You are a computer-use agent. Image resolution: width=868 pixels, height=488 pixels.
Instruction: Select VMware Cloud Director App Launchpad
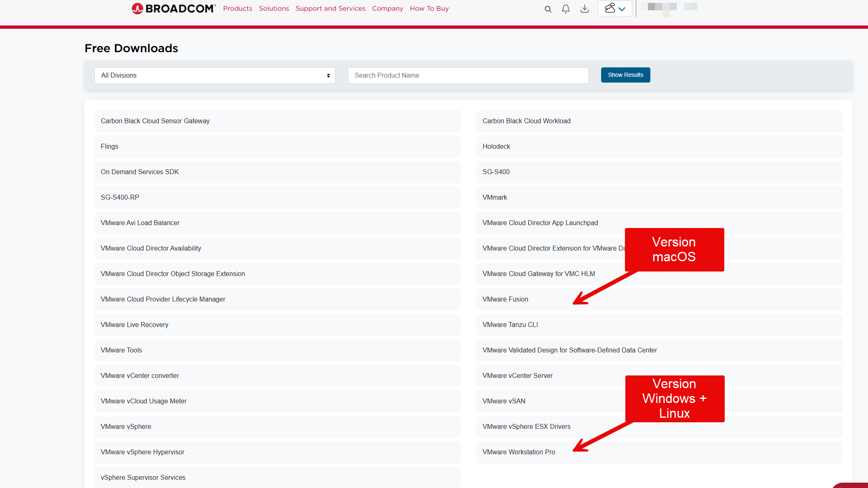[x=659, y=223]
